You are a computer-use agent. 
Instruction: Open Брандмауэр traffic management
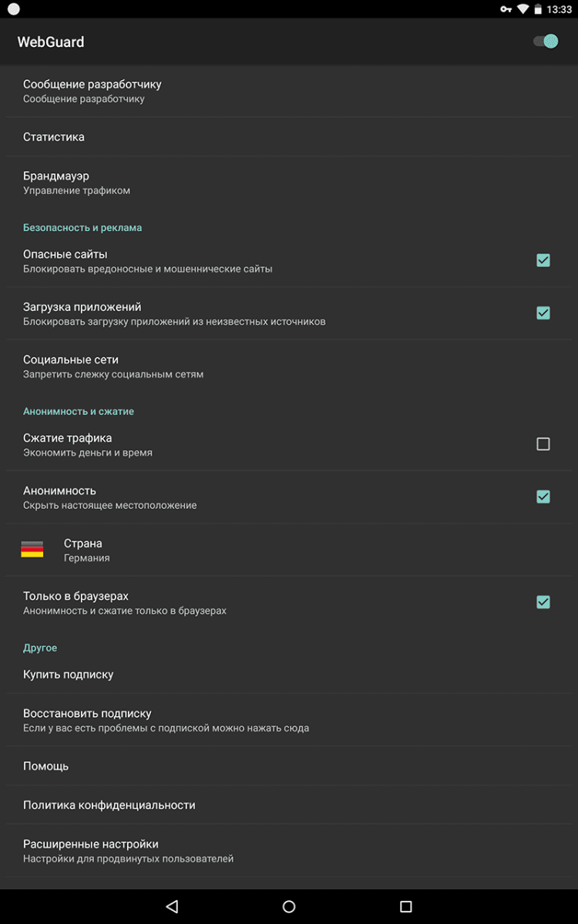tap(56, 182)
